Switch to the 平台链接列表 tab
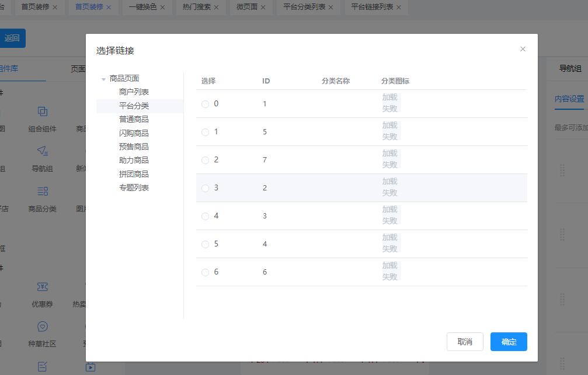 [x=372, y=7]
